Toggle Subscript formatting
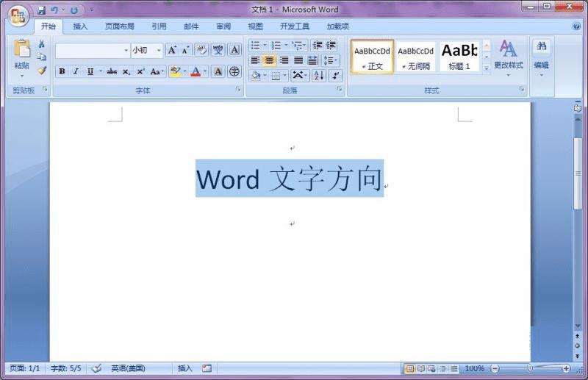Image resolution: width=588 pixels, height=380 pixels. [126, 71]
